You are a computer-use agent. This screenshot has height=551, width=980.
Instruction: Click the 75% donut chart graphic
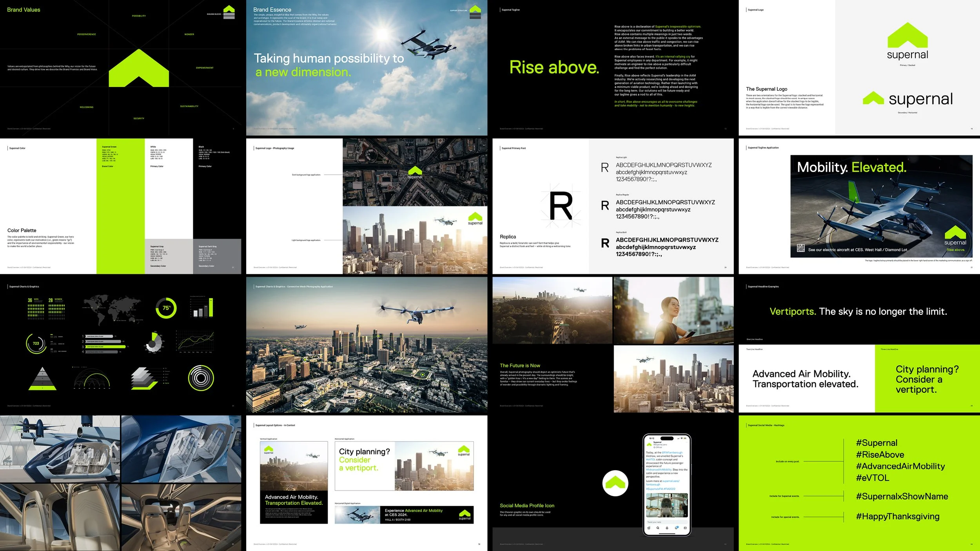click(166, 308)
